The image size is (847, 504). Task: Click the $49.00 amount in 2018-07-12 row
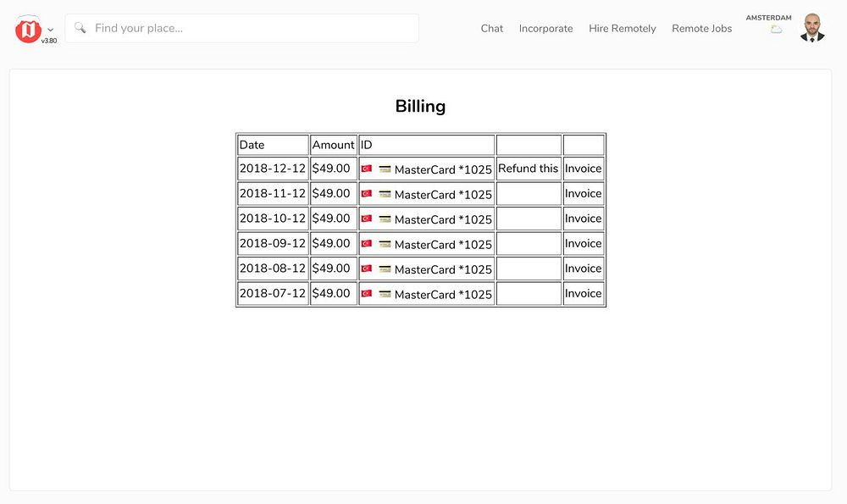click(331, 293)
